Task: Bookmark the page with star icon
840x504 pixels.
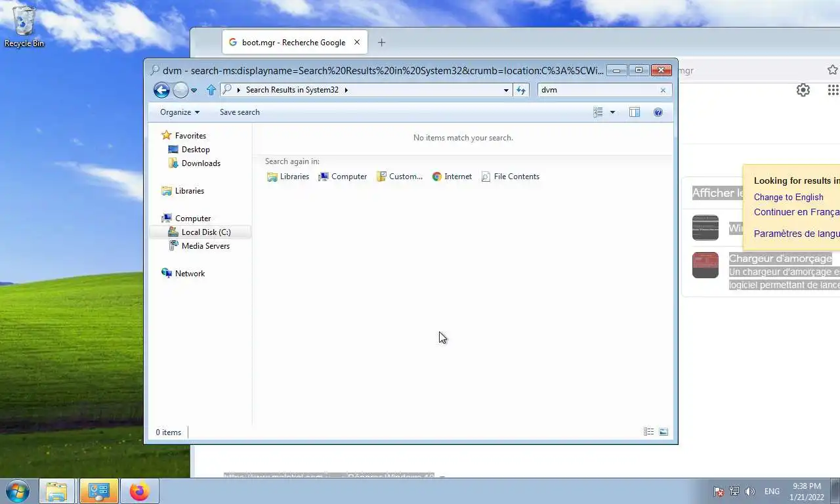Action: click(832, 70)
